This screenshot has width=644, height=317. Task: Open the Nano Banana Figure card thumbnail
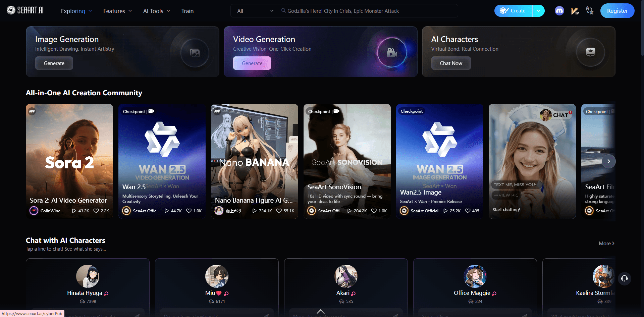pyautogui.click(x=254, y=151)
